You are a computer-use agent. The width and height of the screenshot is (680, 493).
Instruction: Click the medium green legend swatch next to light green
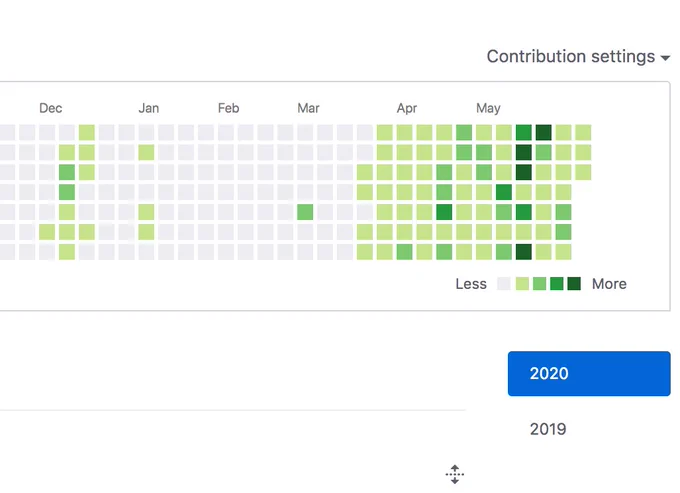pyautogui.click(x=539, y=284)
